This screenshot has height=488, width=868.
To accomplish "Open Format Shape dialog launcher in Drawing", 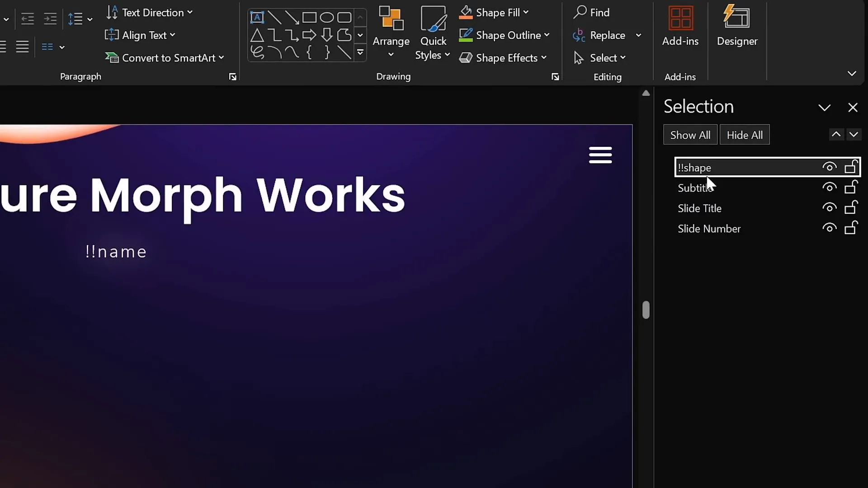I will [x=555, y=77].
